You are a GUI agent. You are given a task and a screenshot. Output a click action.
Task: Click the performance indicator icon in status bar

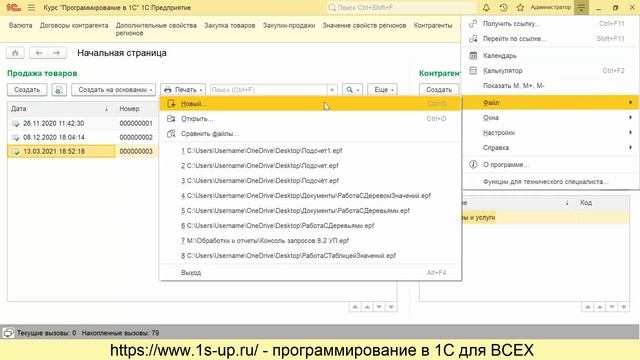click(8, 333)
